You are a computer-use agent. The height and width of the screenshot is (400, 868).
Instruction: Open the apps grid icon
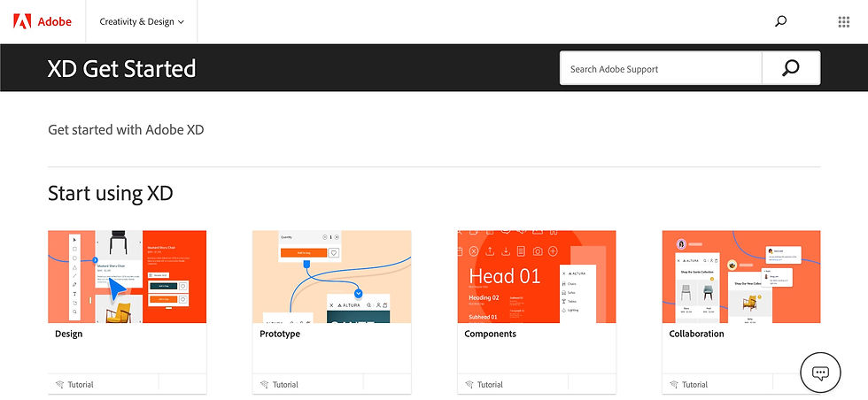point(843,21)
